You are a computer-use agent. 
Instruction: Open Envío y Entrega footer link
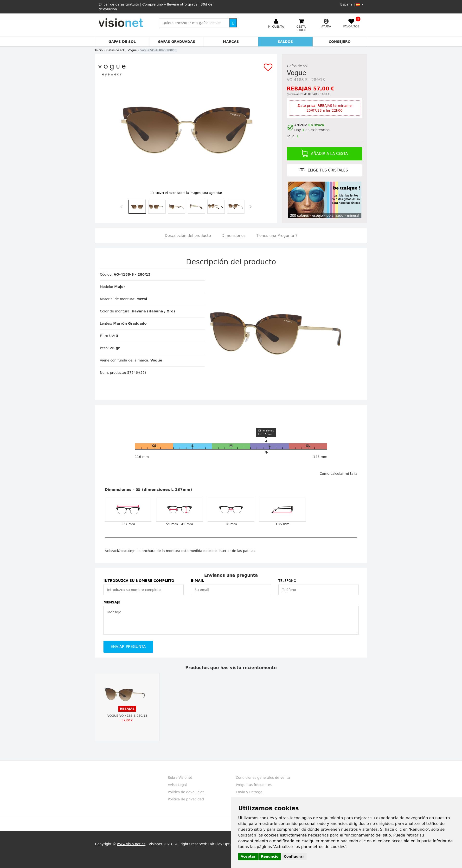click(249, 792)
